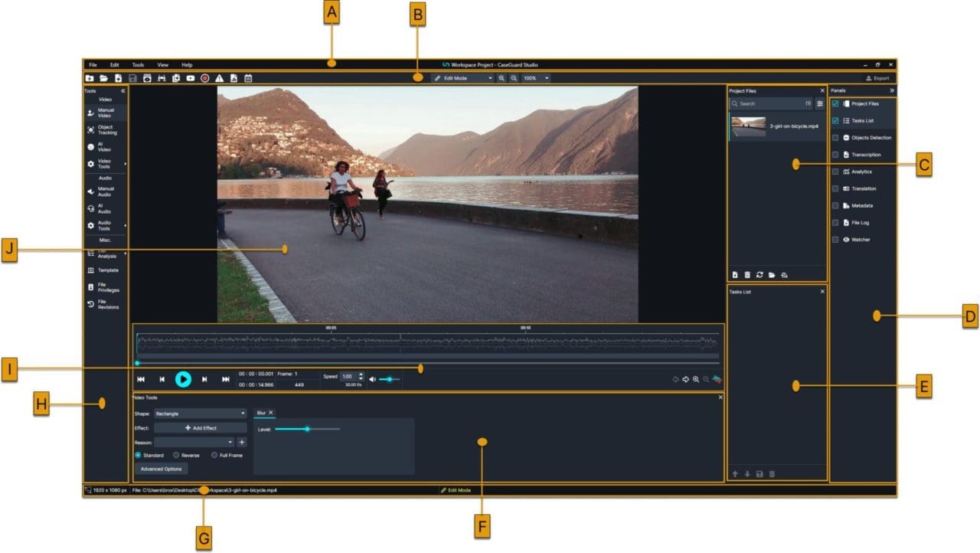Image resolution: width=980 pixels, height=553 pixels.
Task: Open the Tools menu
Action: 138,65
